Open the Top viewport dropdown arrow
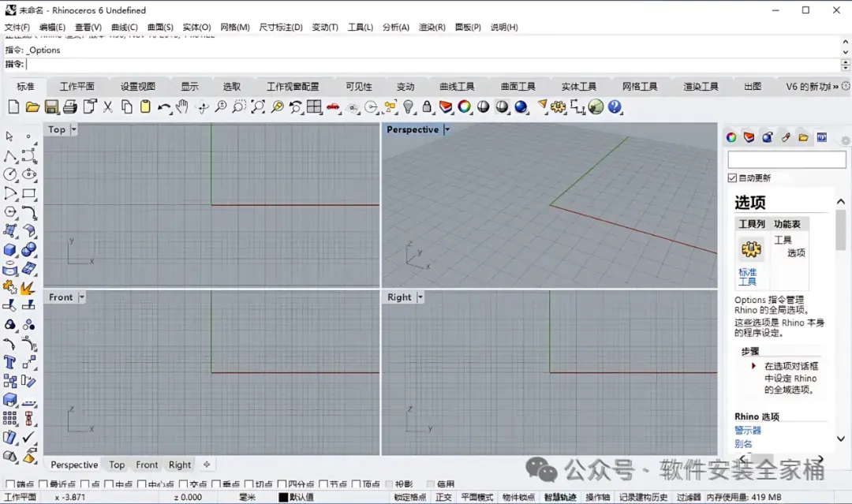Viewport: 852px width, 504px height. click(x=74, y=129)
